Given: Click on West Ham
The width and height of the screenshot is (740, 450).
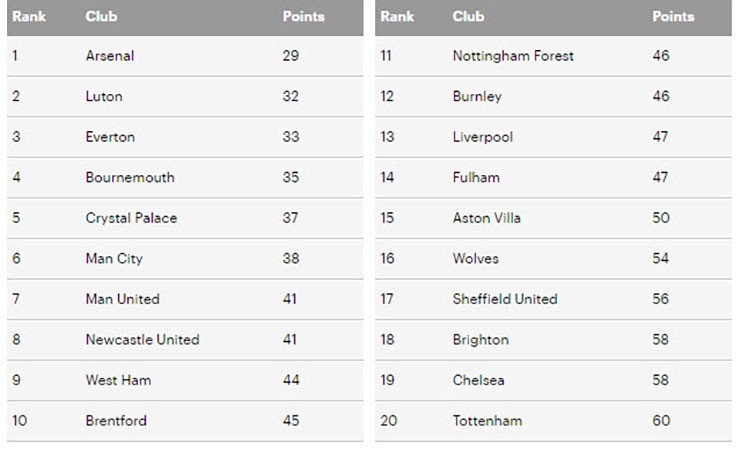Looking at the screenshot, I should [118, 381].
